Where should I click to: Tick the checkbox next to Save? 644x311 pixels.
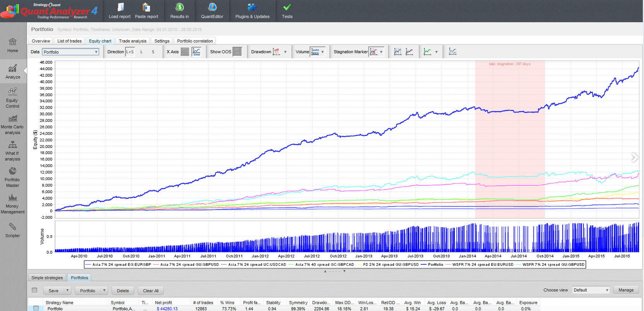(35, 290)
